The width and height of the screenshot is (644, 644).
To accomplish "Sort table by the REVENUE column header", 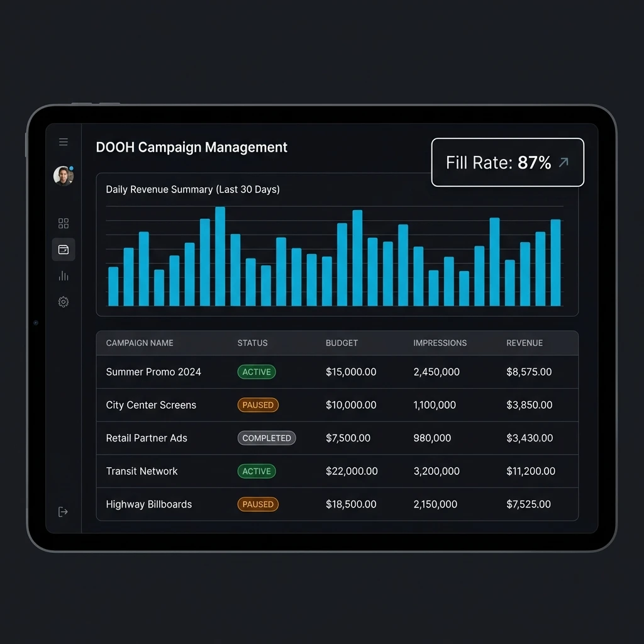I will [525, 343].
